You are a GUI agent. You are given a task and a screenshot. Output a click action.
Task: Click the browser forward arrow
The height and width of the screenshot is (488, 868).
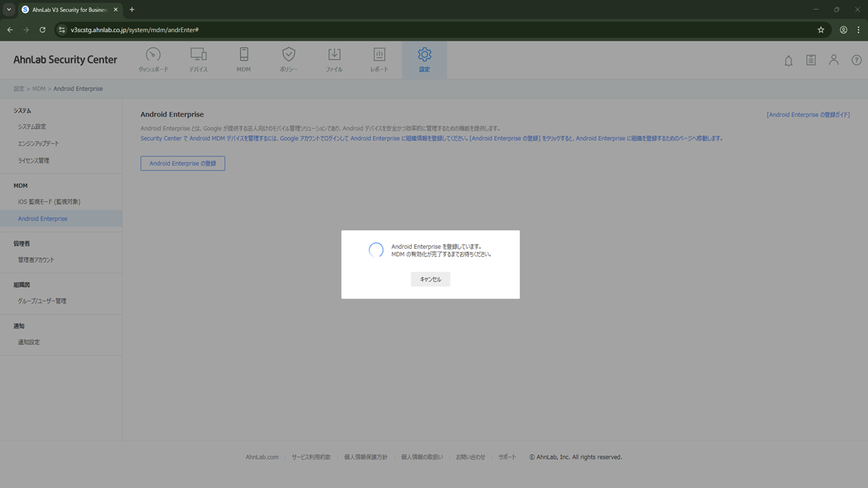(x=26, y=30)
